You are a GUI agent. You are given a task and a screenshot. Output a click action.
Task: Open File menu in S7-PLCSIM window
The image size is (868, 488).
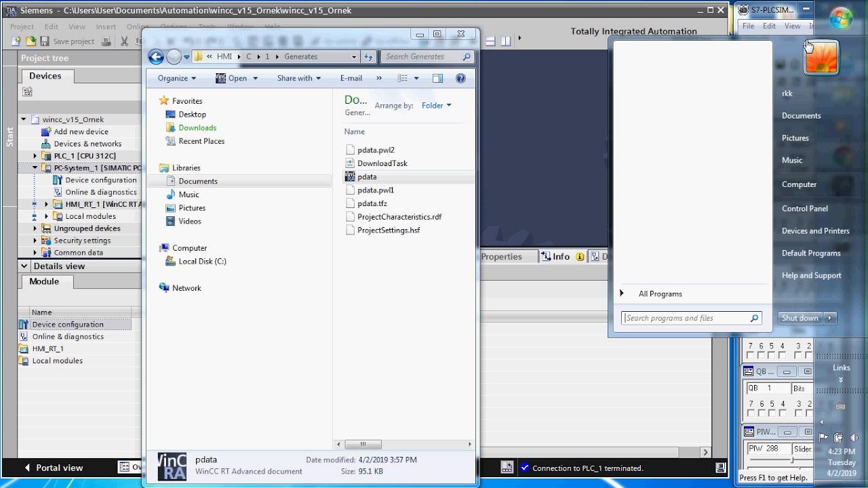tap(748, 26)
